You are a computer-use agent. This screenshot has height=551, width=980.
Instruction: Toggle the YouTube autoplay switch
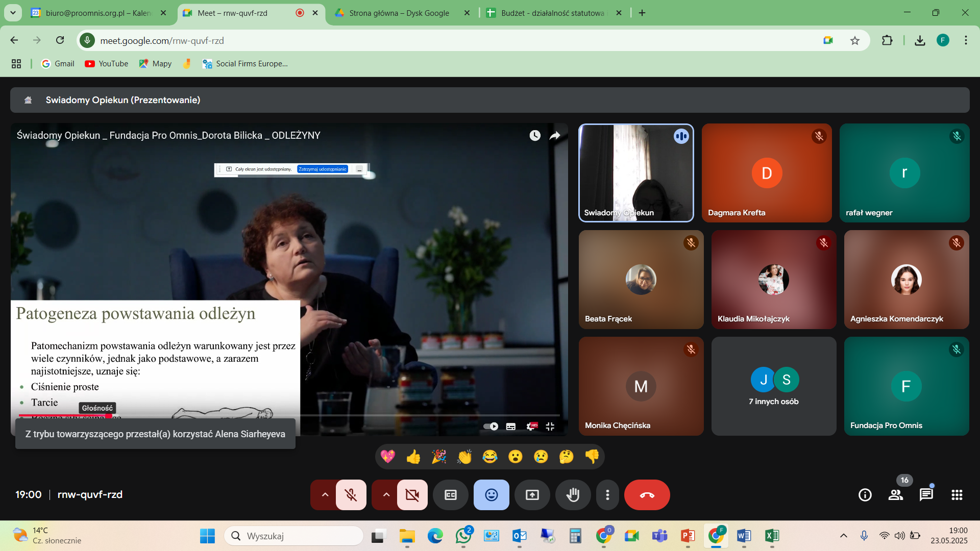point(491,427)
